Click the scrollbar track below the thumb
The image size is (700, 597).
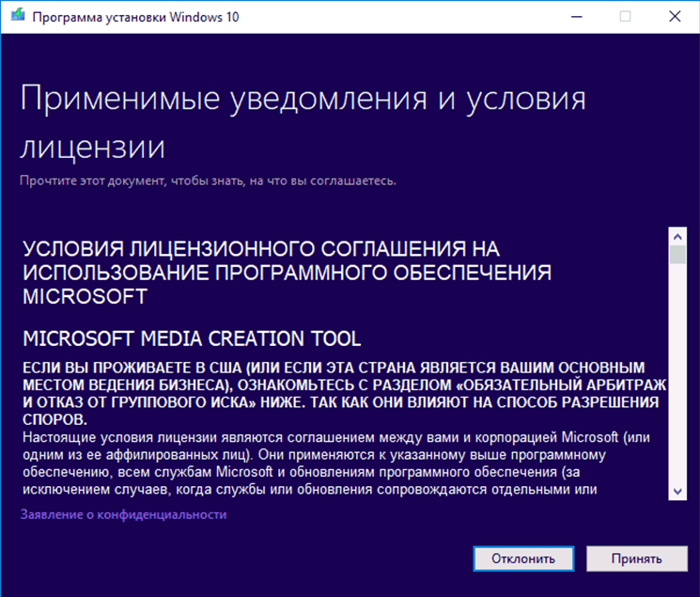677,376
